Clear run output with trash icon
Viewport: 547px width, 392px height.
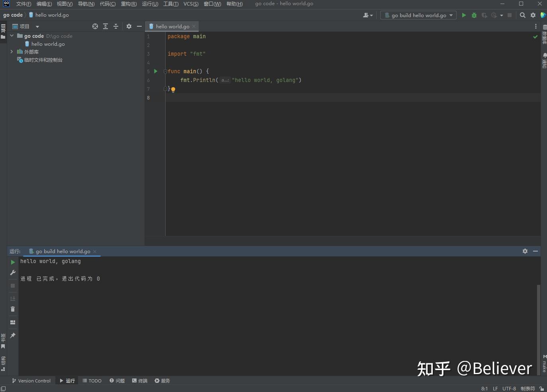(x=13, y=309)
